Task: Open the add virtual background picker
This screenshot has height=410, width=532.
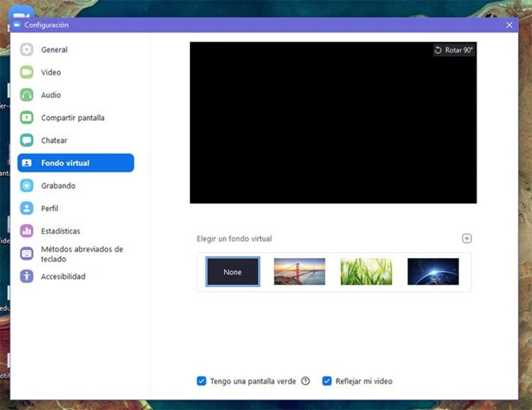Action: 467,238
